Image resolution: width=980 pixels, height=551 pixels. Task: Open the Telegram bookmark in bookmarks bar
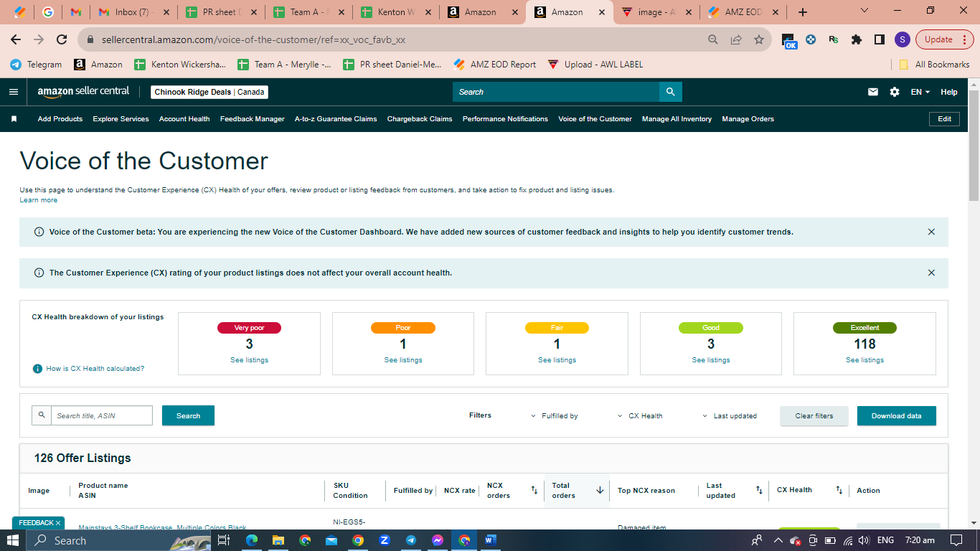click(x=36, y=65)
